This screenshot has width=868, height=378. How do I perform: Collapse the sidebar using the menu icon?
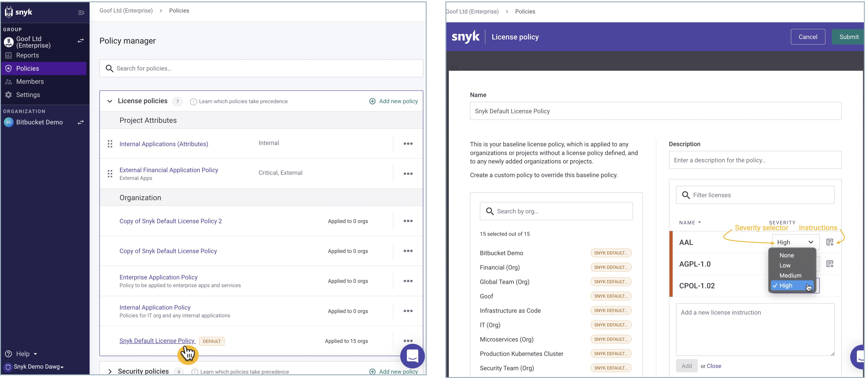81,13
